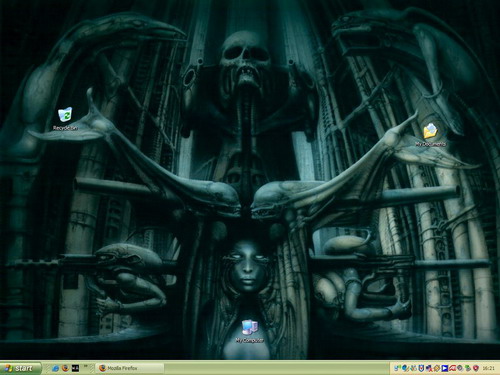Launch Firefox from the Quick Launch bar
This screenshot has height=375, width=500.
point(65,368)
